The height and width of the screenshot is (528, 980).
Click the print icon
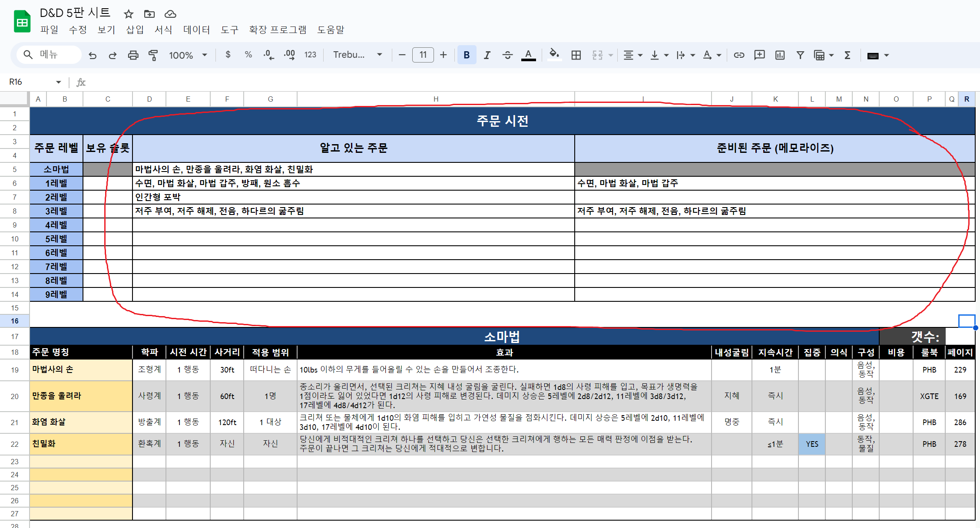pyautogui.click(x=133, y=55)
